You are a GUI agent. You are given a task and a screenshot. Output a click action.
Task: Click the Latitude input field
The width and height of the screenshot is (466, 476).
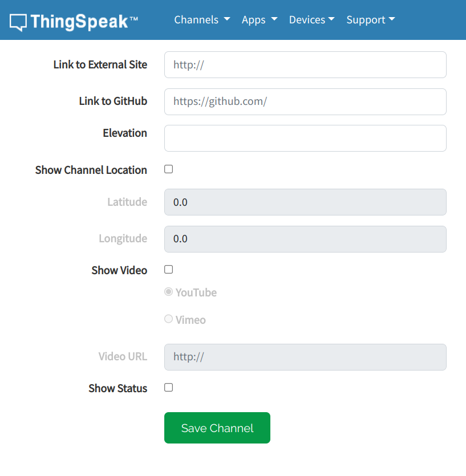point(305,202)
